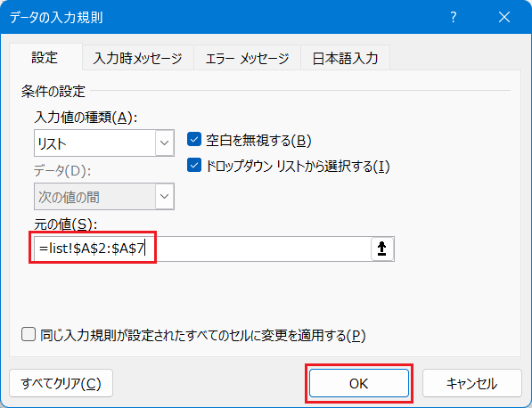Click the キャンセル button
This screenshot has width=532, height=408.
pyautogui.click(x=471, y=383)
